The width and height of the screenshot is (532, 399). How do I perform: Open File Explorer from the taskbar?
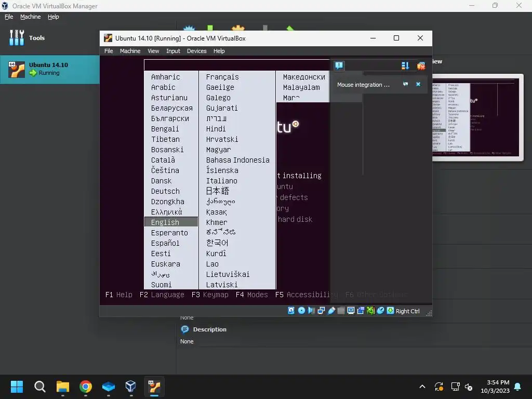[x=63, y=387]
